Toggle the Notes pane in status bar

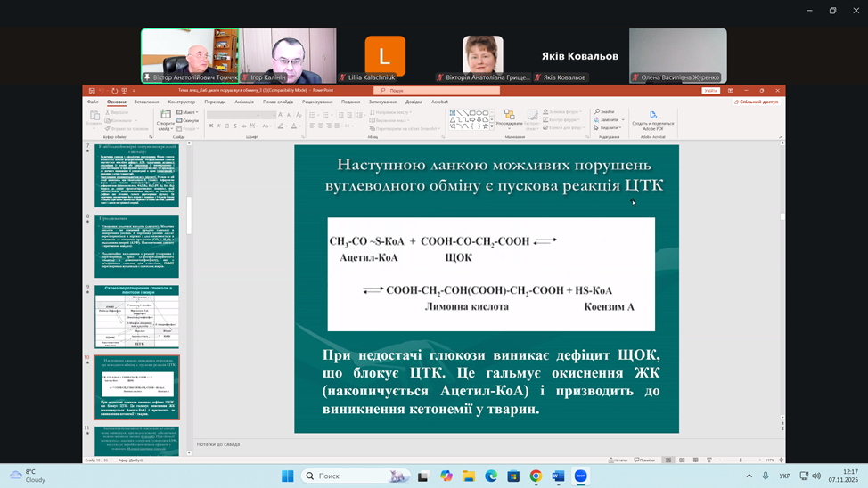click(x=617, y=460)
